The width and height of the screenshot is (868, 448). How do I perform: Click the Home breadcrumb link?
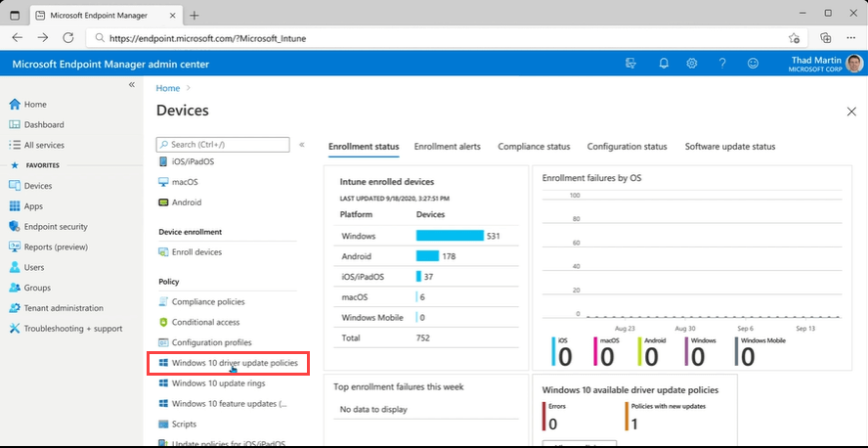tap(168, 88)
